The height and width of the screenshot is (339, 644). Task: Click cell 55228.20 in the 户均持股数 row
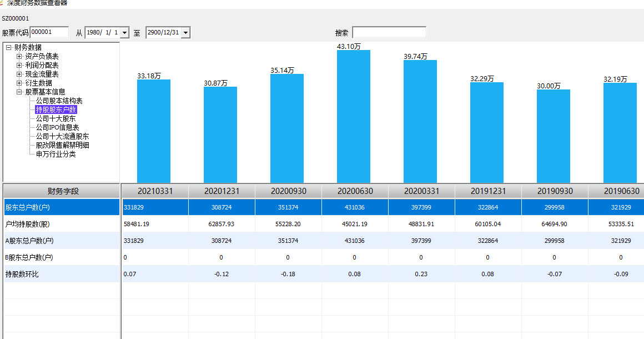coord(288,225)
